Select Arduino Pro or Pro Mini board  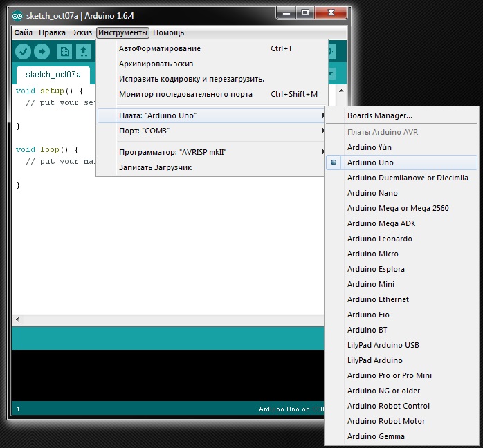[x=401, y=375]
